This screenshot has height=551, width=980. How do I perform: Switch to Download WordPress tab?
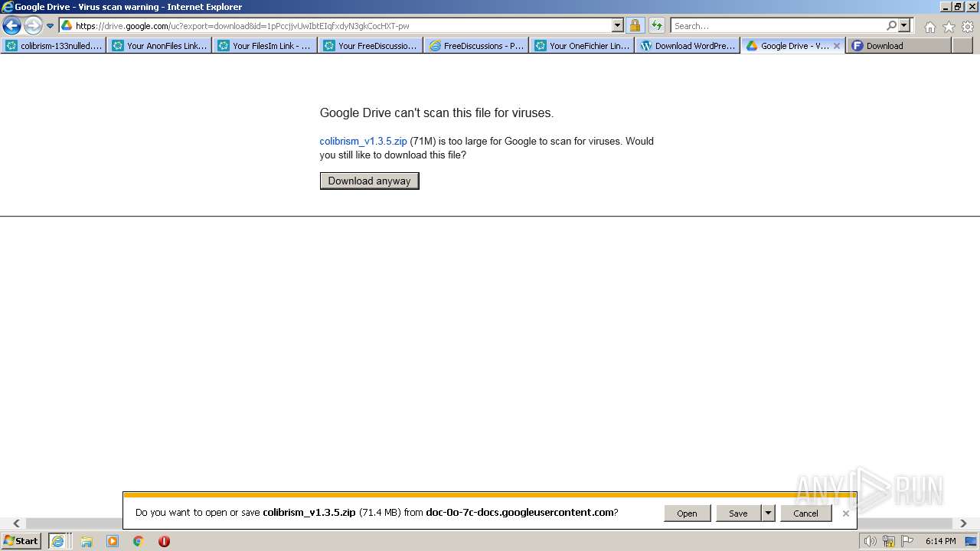tap(688, 46)
